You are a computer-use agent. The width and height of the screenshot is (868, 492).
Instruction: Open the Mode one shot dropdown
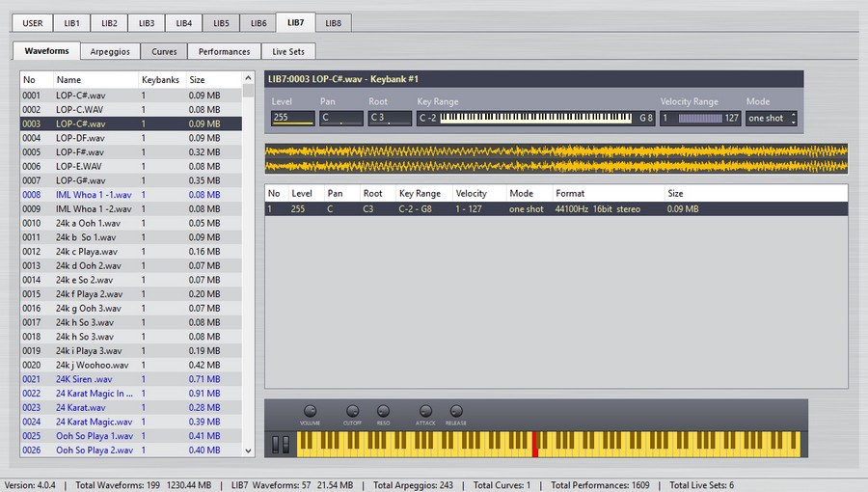pyautogui.click(x=772, y=118)
